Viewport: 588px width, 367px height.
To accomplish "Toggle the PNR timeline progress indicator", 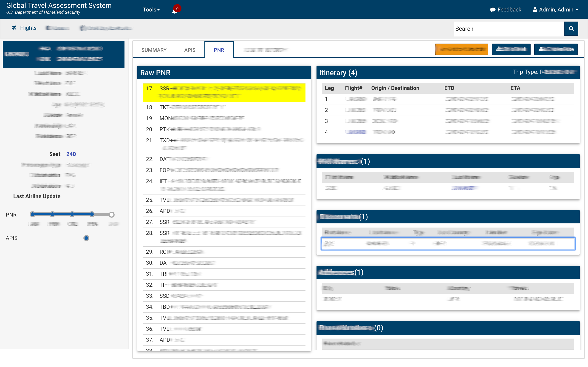I will click(112, 214).
